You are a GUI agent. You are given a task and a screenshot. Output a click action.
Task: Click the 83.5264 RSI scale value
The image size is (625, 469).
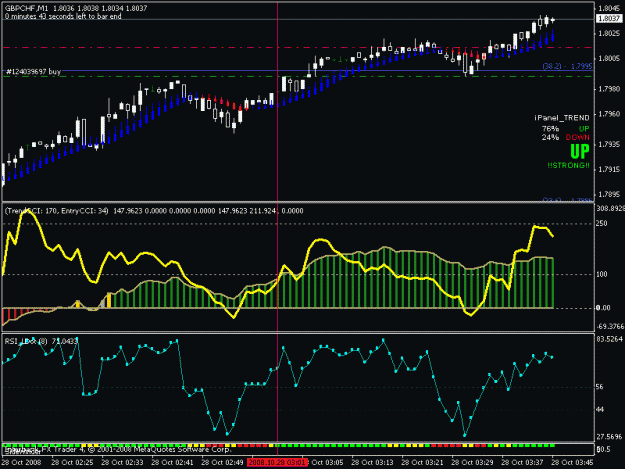(609, 339)
